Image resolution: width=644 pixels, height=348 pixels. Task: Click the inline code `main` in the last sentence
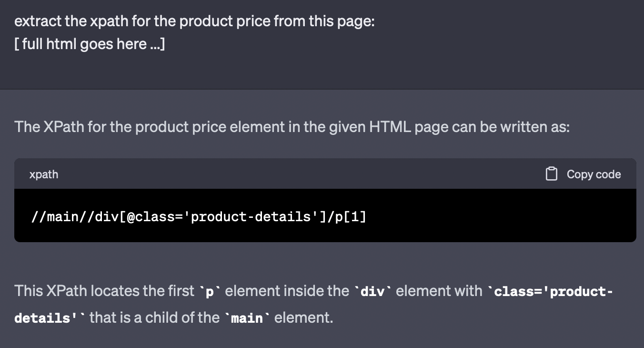pyautogui.click(x=246, y=317)
